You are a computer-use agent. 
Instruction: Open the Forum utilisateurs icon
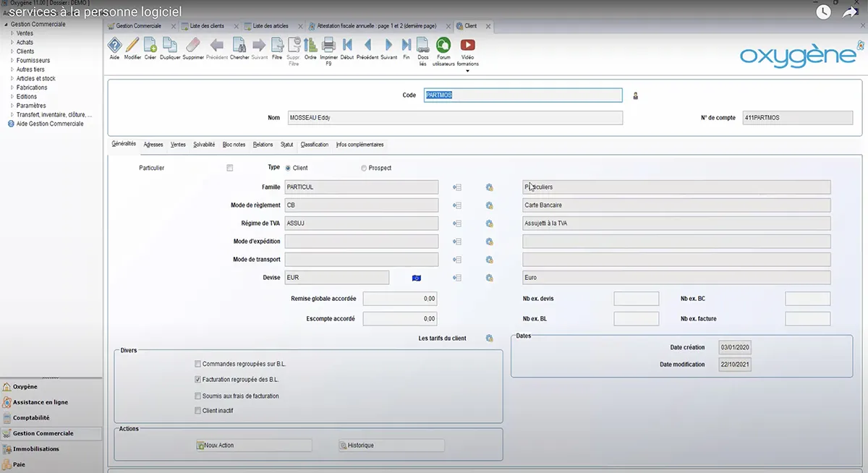443,46
